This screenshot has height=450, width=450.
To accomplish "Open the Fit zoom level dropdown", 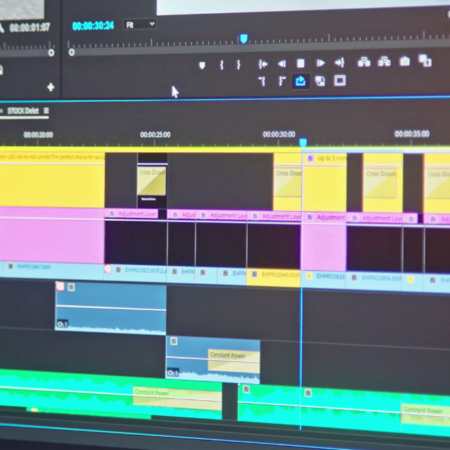I will (x=140, y=25).
